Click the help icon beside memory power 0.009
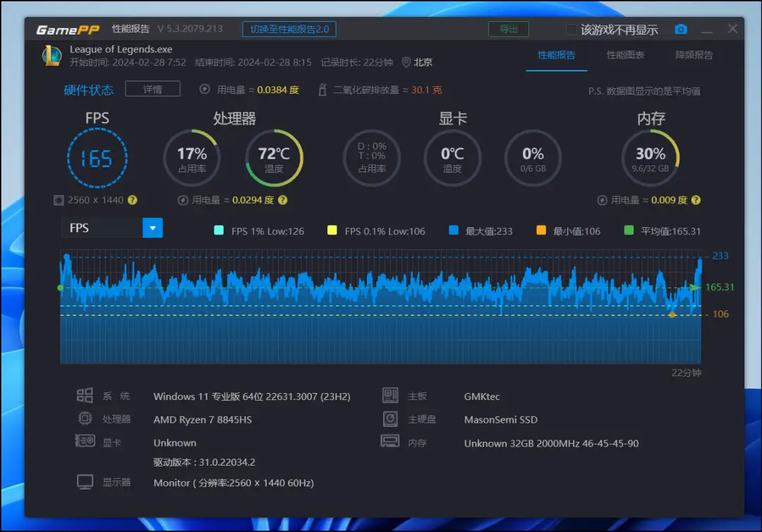762x532 pixels. tap(696, 200)
